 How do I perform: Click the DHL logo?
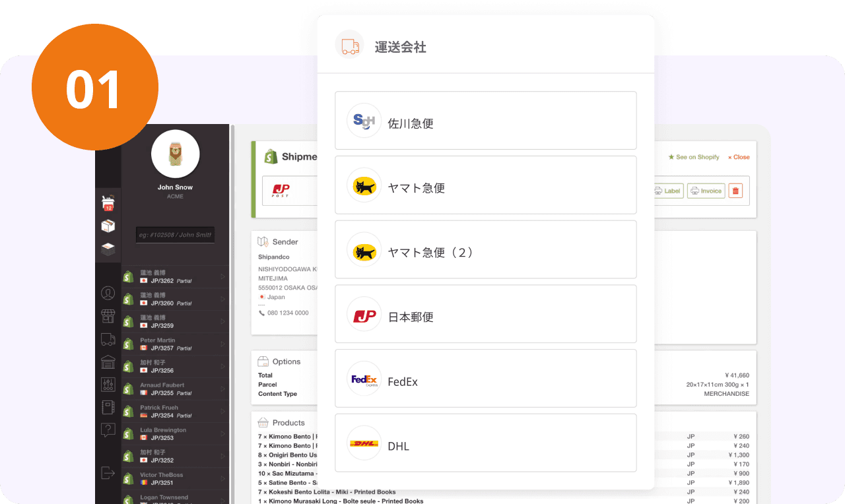point(364,443)
